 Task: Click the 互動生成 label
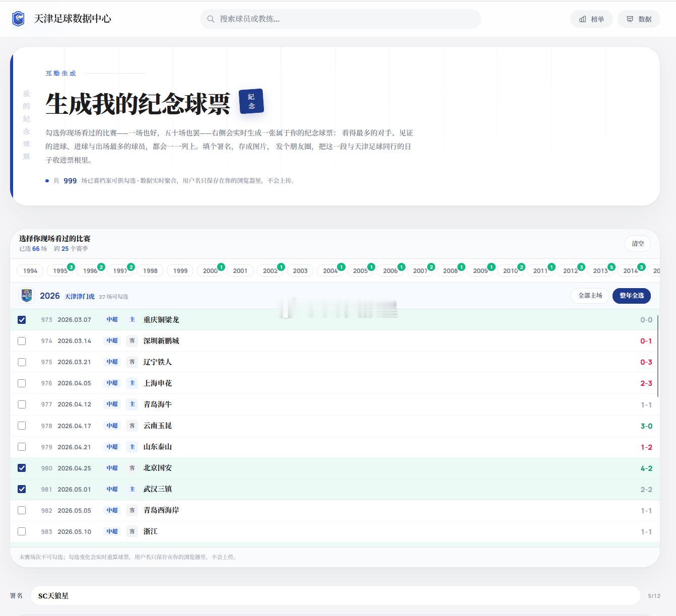point(61,73)
